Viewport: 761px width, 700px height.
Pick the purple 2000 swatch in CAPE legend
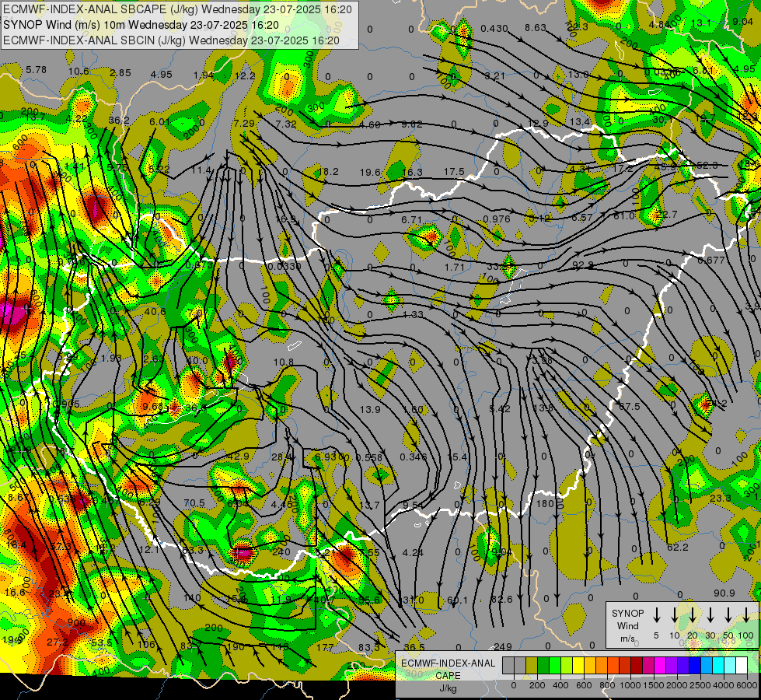(x=671, y=665)
